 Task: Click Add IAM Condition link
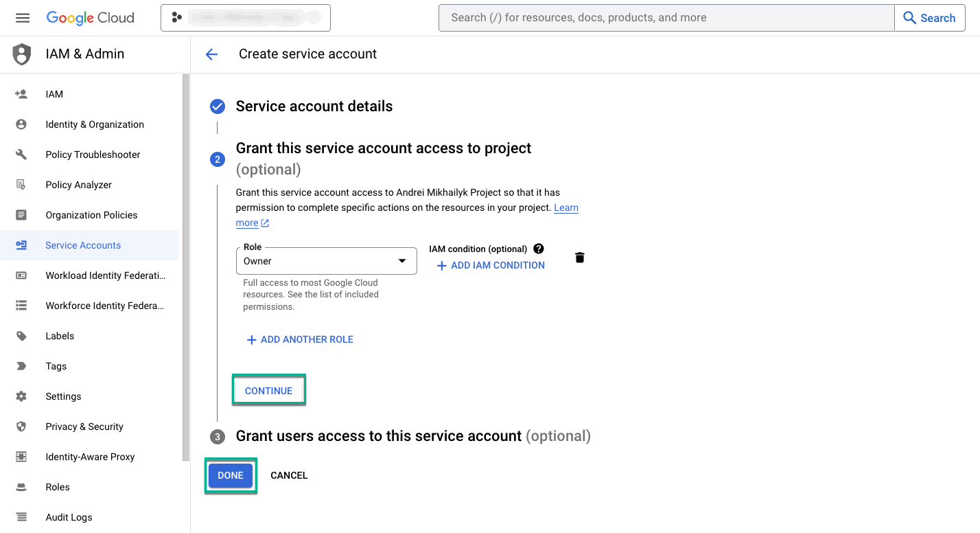point(491,265)
